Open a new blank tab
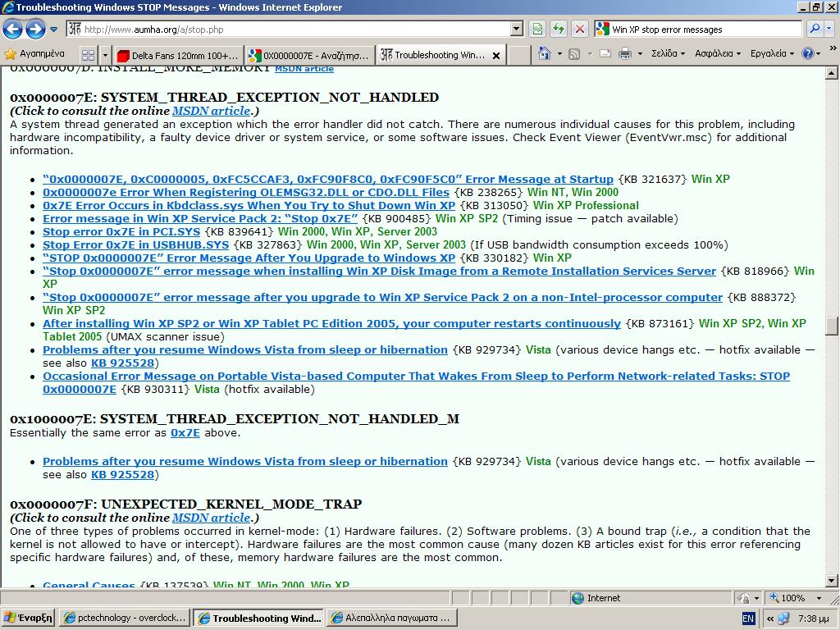Image resolution: width=840 pixels, height=630 pixels. [x=518, y=55]
